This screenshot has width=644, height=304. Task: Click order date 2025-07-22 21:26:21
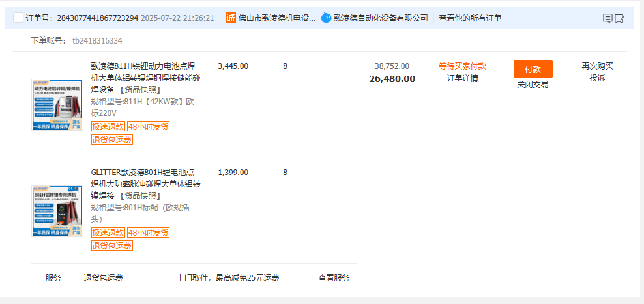pyautogui.click(x=177, y=18)
